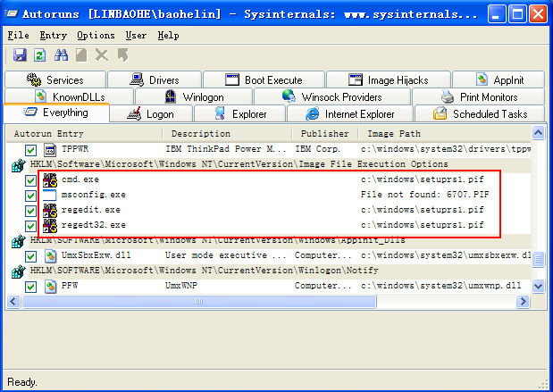The height and width of the screenshot is (392, 553).
Task: Click the UmxSbxExw.dll entry icon
Action: point(50,256)
